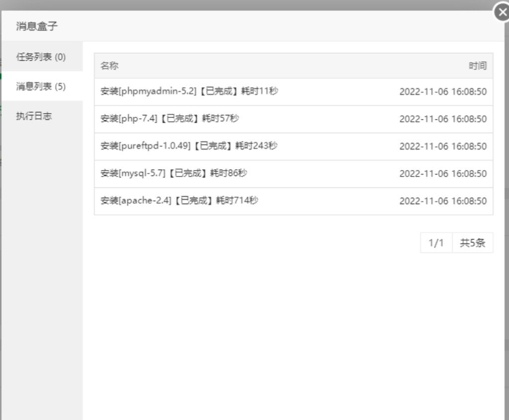Click the 1/1 page indicator
The image size is (509, 420).
[x=436, y=243]
